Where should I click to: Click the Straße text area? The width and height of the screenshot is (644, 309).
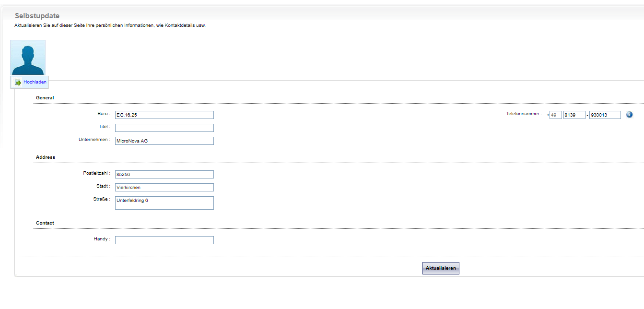(x=164, y=203)
